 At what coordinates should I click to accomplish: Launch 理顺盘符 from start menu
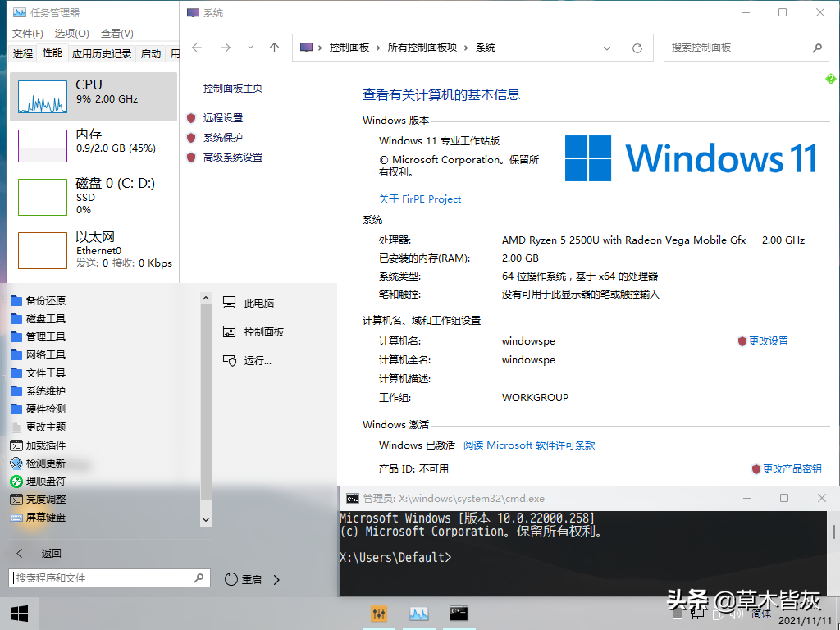[39, 481]
